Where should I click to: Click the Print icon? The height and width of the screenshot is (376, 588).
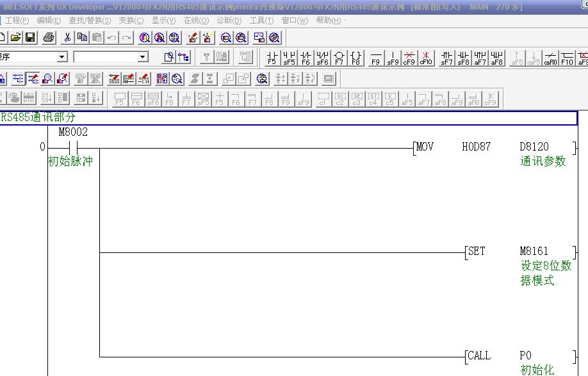(x=49, y=38)
